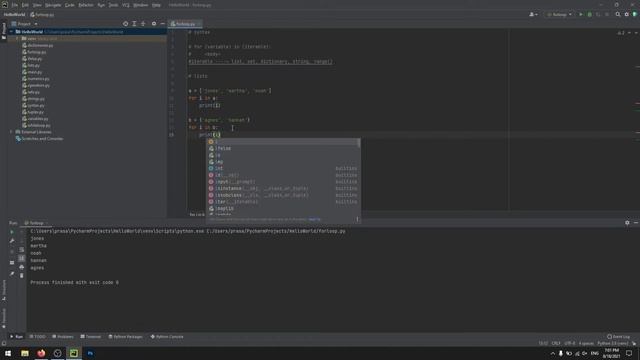The height and width of the screenshot is (360, 640).
Task: Open Project panel gear options
Action: [x=154, y=24]
